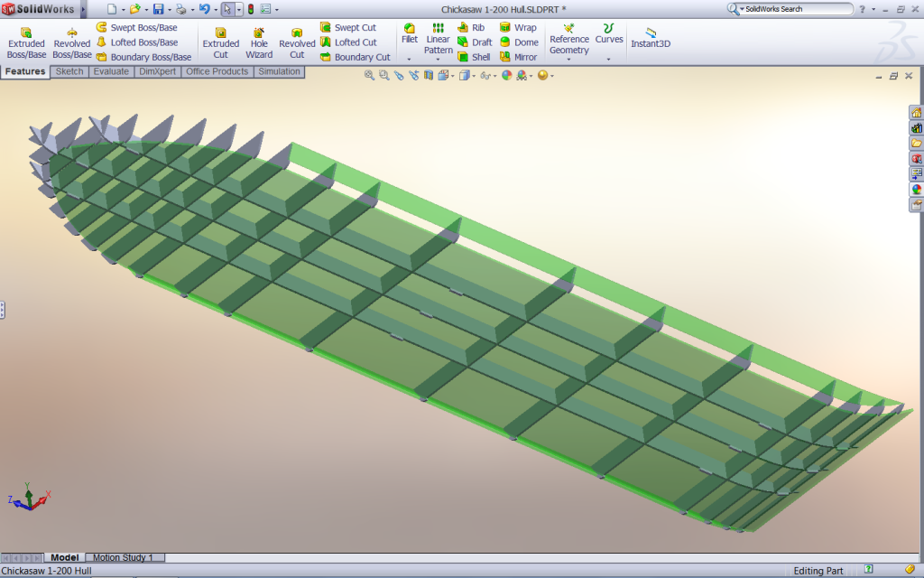This screenshot has height=578, width=924.
Task: Select the Linear Pattern tool
Action: (439, 38)
